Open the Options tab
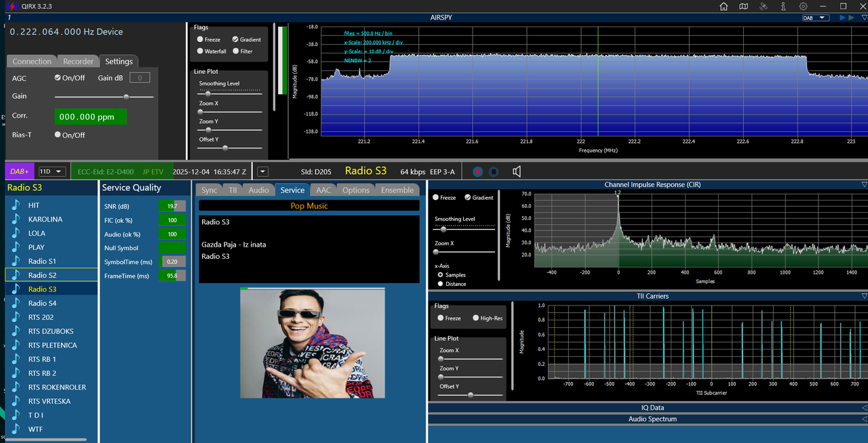Image resolution: width=868 pixels, height=443 pixels. pyautogui.click(x=356, y=190)
